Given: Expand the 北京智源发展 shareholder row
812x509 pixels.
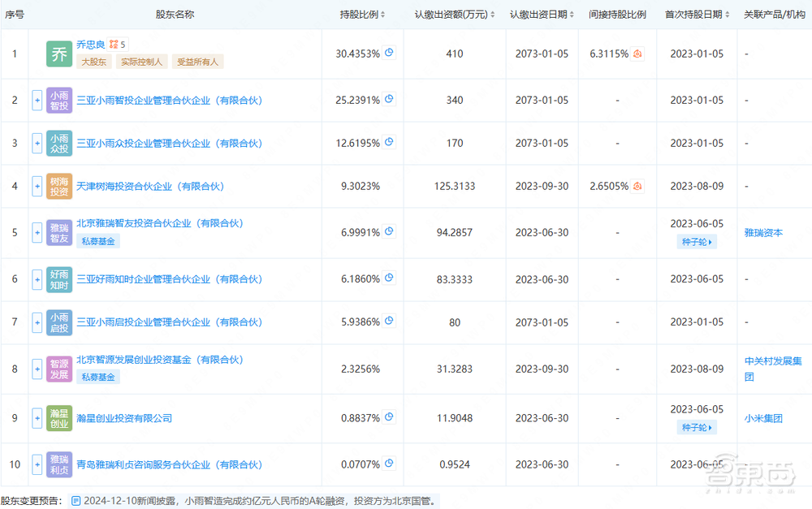Looking at the screenshot, I should 37,368.
